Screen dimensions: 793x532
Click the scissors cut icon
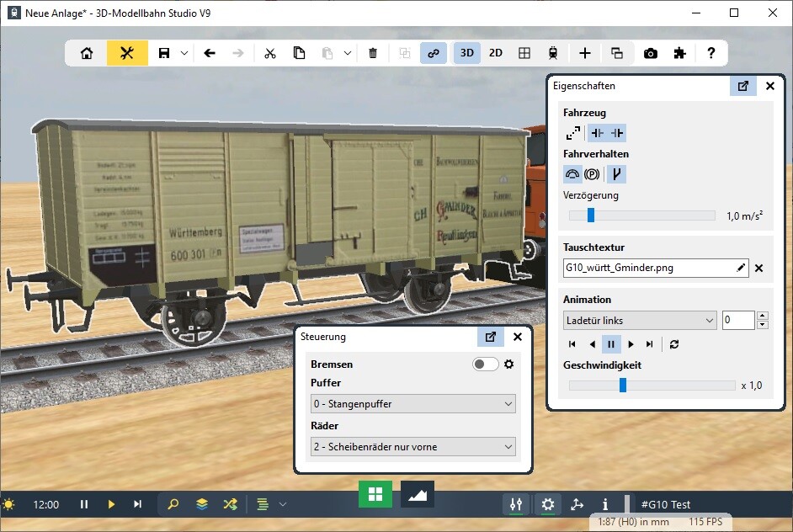[269, 53]
